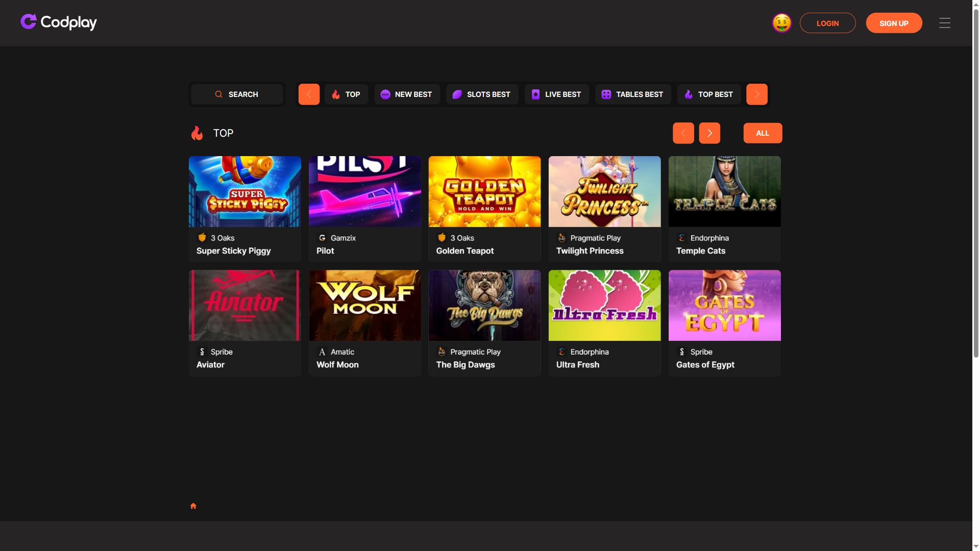Open the Twilight Princess game thumbnail

604,191
